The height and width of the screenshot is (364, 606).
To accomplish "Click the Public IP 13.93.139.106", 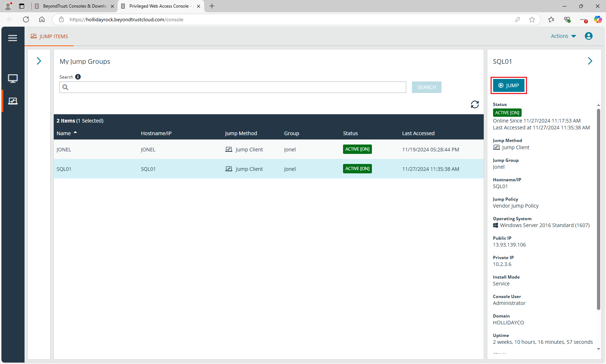I will click(x=509, y=245).
